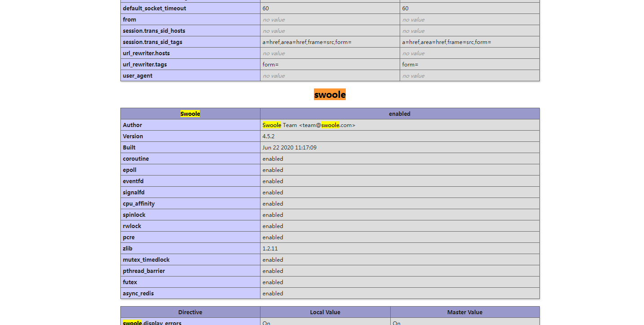Select the zlib version value 1.2.11
Screen dimensions: 644x325
pyautogui.click(x=270, y=249)
